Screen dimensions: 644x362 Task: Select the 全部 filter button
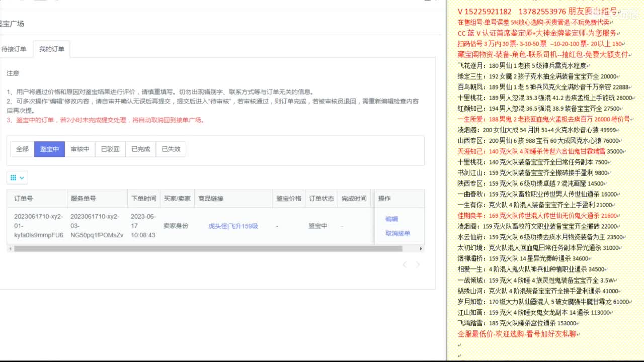coord(22,149)
